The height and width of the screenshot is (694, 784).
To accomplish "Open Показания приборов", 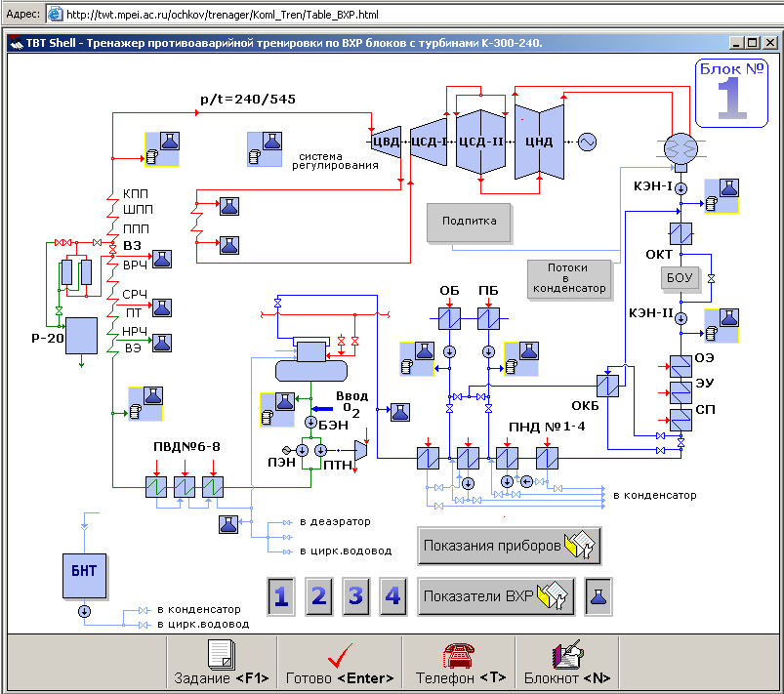I will click(509, 546).
